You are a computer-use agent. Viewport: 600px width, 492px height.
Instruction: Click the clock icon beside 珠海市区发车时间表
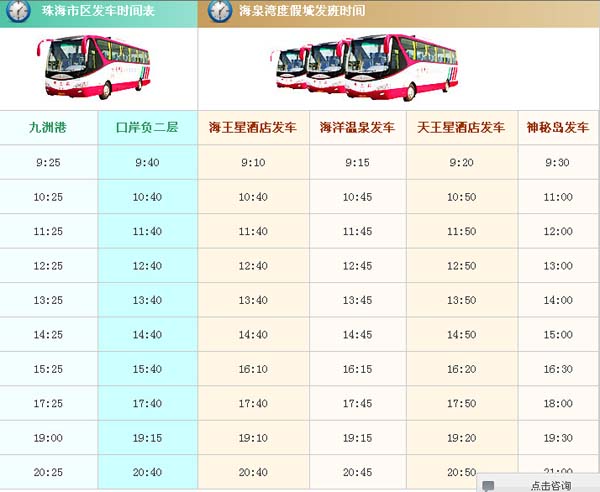[18, 11]
